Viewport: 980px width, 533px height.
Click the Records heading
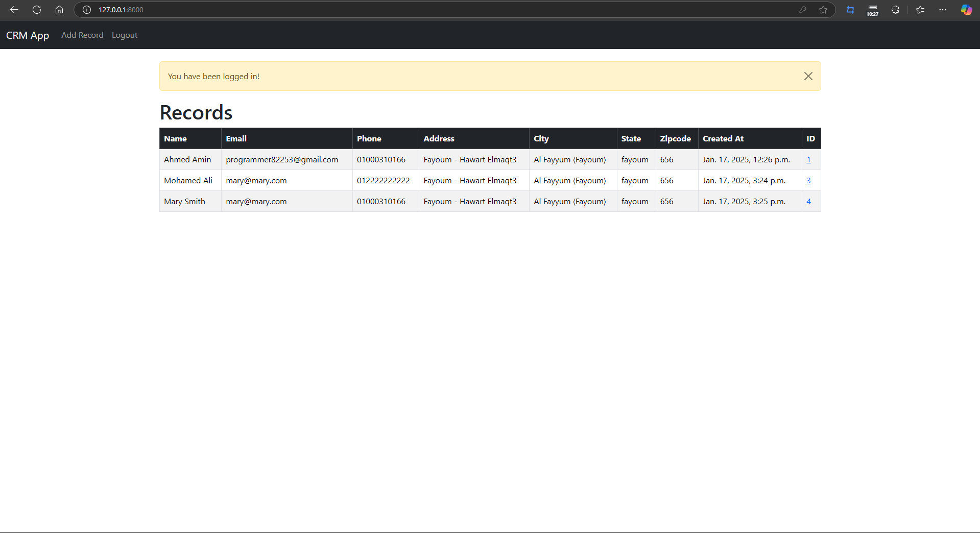pyautogui.click(x=196, y=112)
